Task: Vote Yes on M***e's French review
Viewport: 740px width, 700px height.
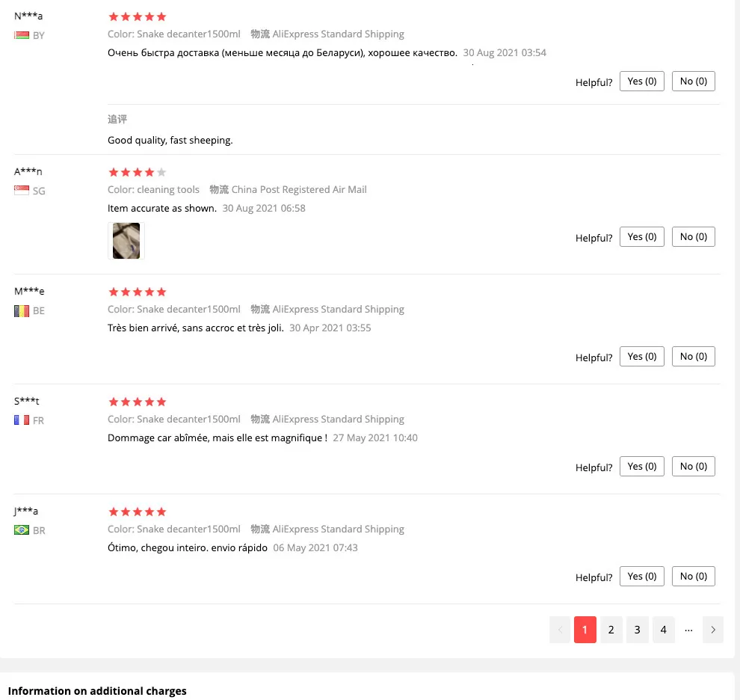Action: [x=642, y=356]
